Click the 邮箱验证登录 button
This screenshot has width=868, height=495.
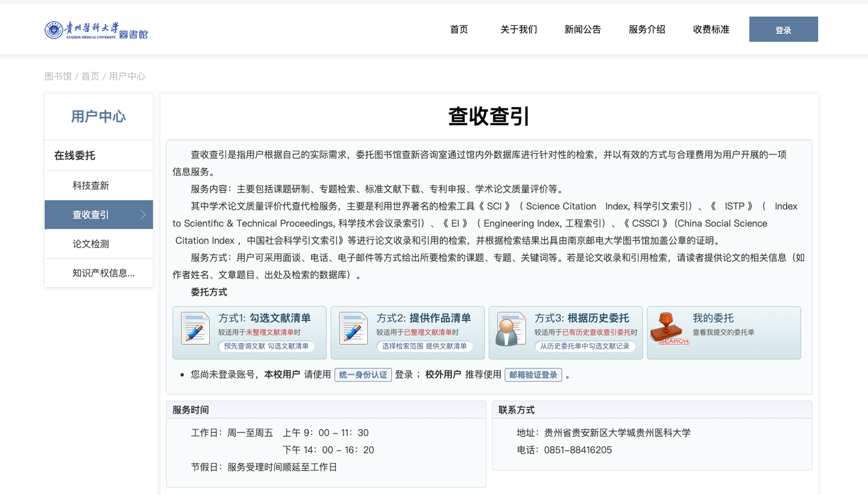point(532,374)
